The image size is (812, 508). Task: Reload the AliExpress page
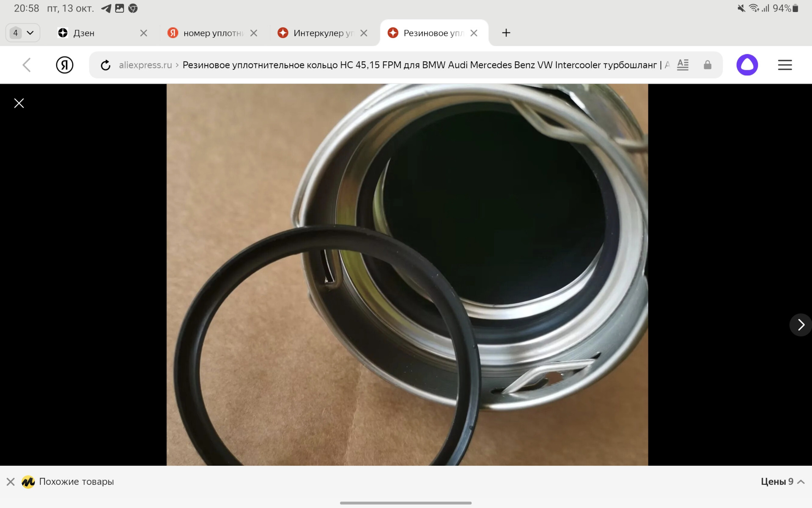click(x=105, y=65)
